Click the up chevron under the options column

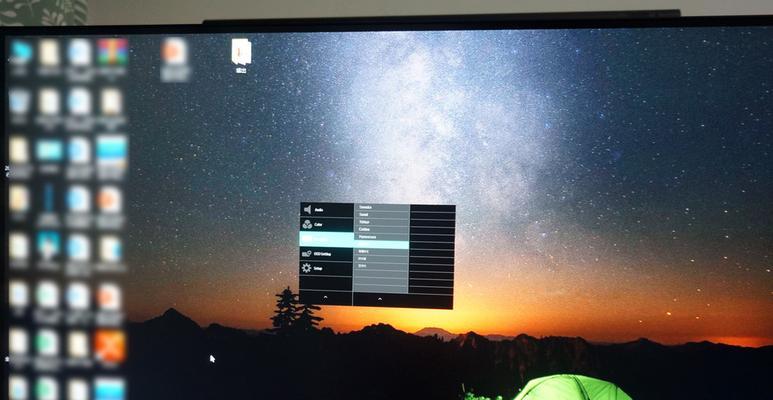380,298
